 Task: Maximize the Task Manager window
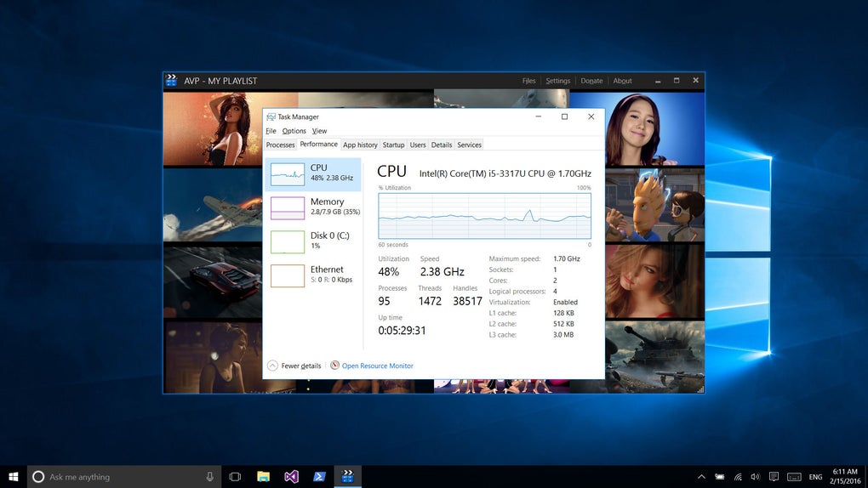565,116
